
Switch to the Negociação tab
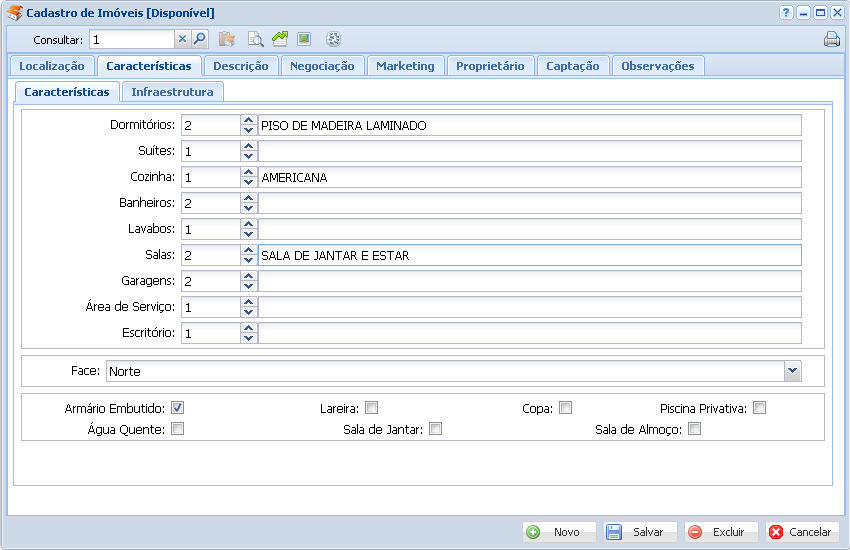click(x=322, y=66)
